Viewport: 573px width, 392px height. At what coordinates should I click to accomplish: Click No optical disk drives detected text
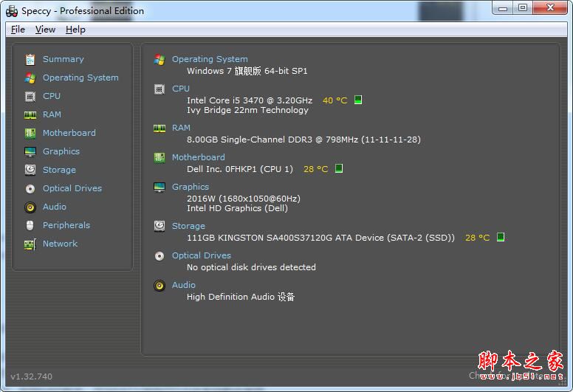(x=251, y=267)
